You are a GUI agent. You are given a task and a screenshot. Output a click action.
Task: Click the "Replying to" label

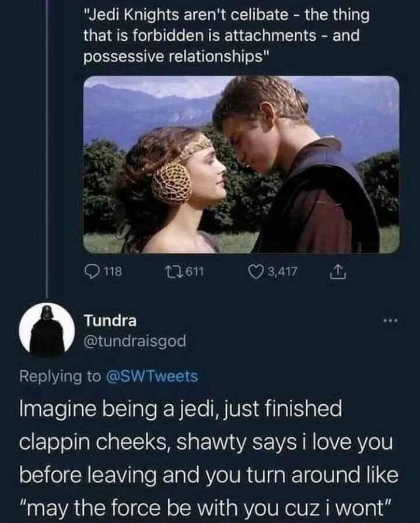60,376
